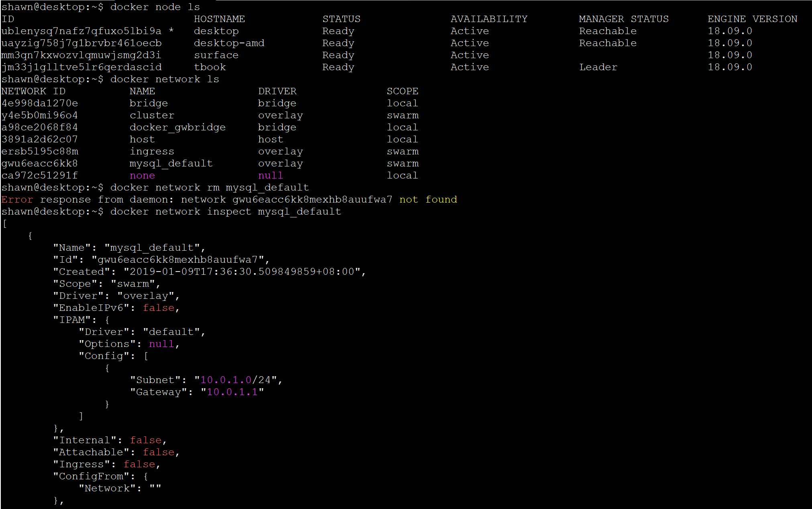Image resolution: width=812 pixels, height=509 pixels.
Task: Click the none network highlighted in red
Action: pyautogui.click(x=142, y=175)
